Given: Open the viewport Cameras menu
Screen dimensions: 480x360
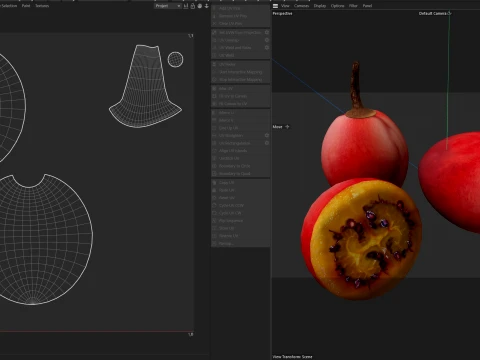Looking at the screenshot, I should pos(301,6).
